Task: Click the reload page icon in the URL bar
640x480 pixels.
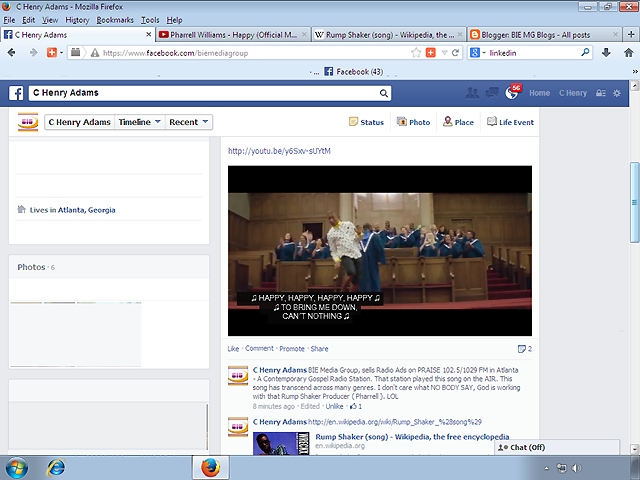Action: [x=456, y=53]
